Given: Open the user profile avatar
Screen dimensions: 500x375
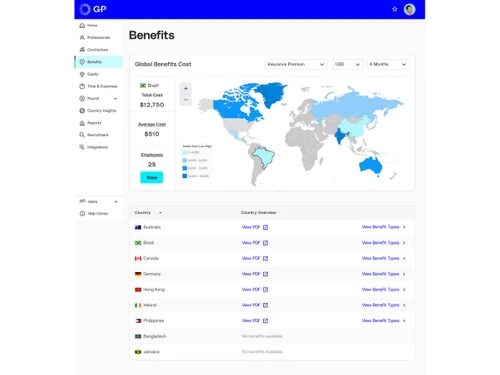Looking at the screenshot, I should pyautogui.click(x=409, y=9).
